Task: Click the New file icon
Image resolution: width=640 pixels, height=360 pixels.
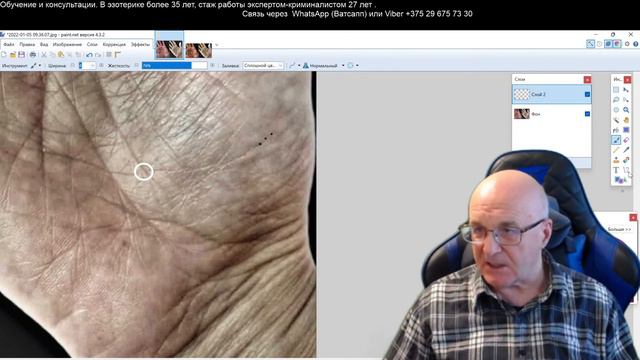Action: tap(4, 54)
